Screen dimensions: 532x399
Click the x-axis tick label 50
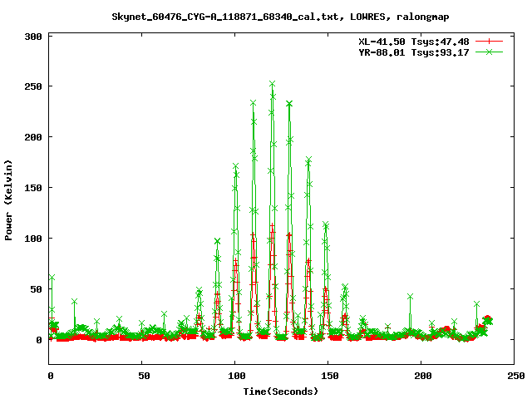click(x=144, y=376)
